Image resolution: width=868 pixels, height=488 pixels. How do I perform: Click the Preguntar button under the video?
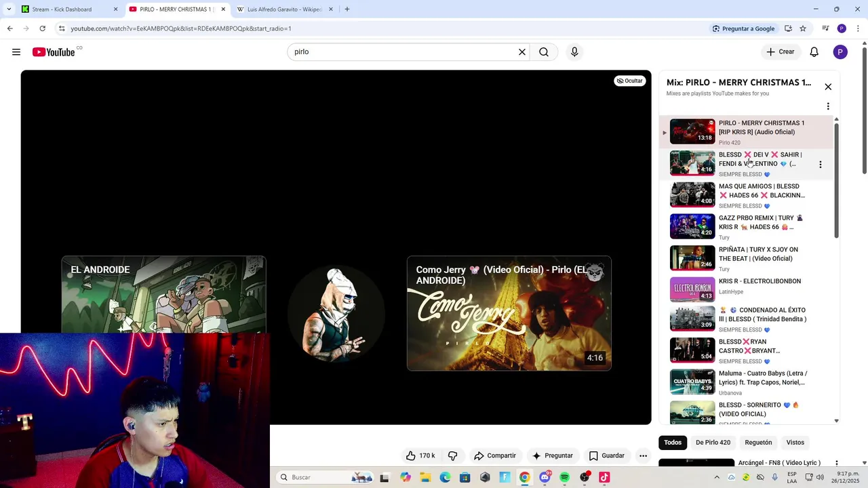coord(553,455)
